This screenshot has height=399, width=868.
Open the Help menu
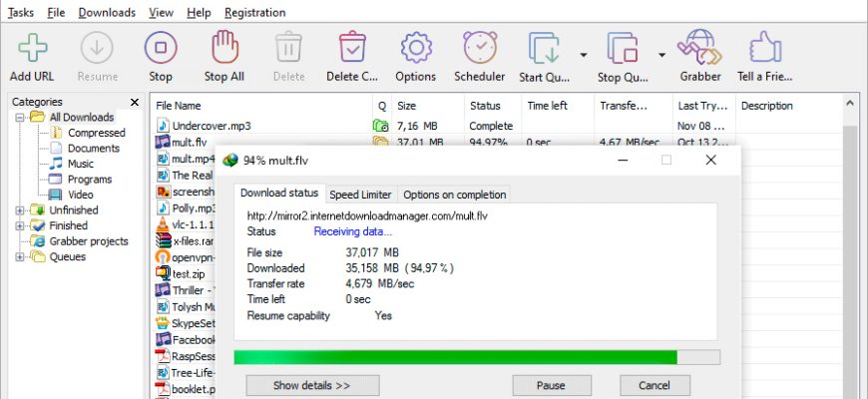[x=199, y=12]
